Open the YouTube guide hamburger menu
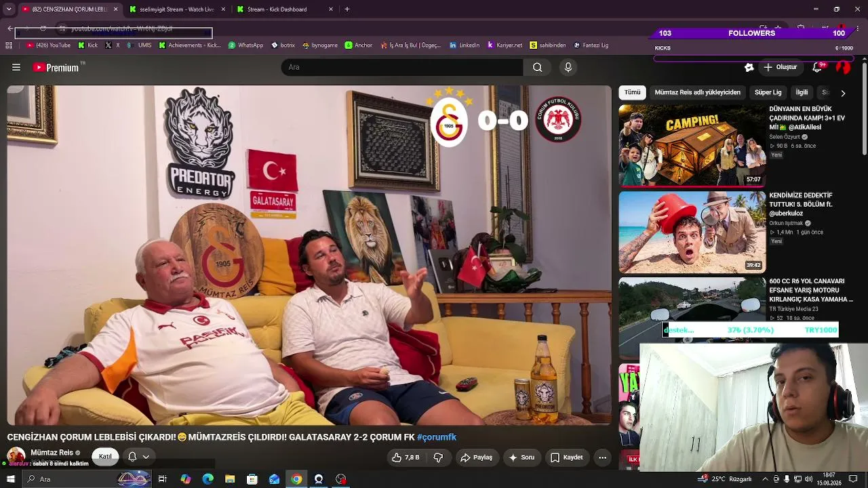This screenshot has width=868, height=488. (16, 67)
